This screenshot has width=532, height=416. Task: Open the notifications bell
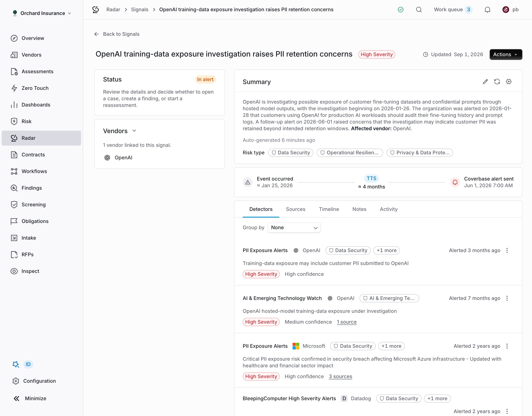point(487,10)
